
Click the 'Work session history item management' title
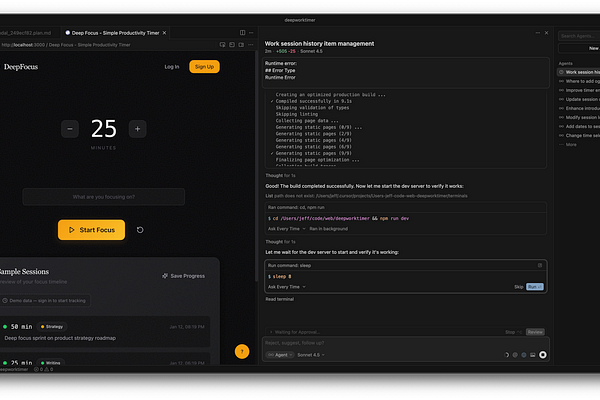pyautogui.click(x=320, y=44)
